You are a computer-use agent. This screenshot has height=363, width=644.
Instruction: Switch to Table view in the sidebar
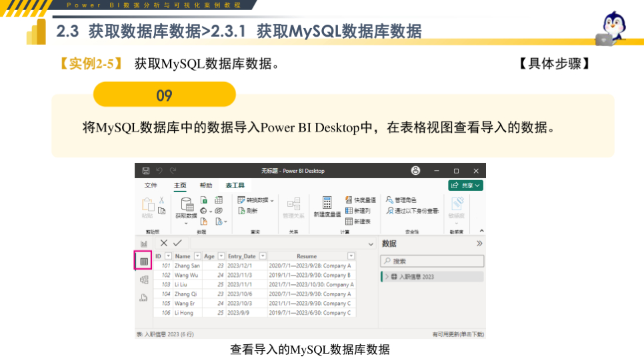pyautogui.click(x=144, y=261)
